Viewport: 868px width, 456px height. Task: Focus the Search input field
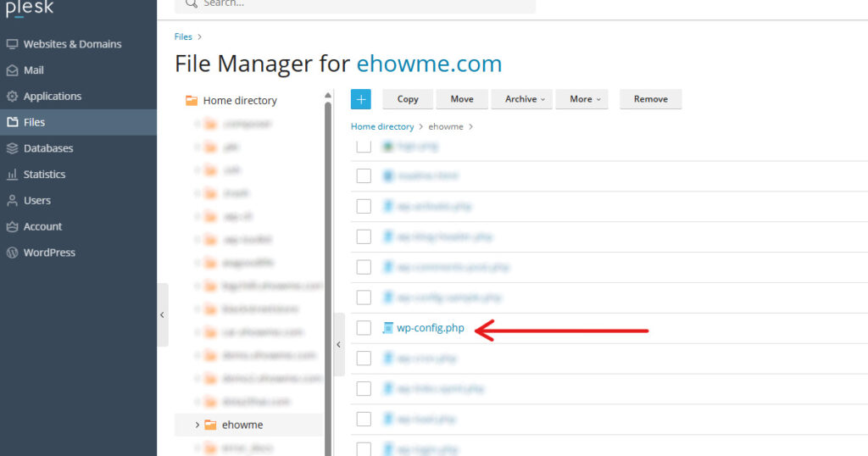[x=355, y=5]
